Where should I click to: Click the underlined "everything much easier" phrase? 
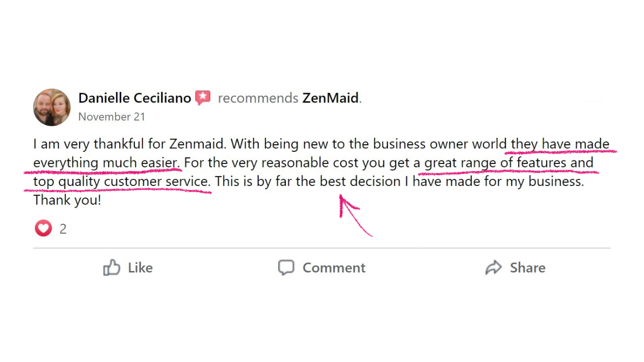pos(106,162)
